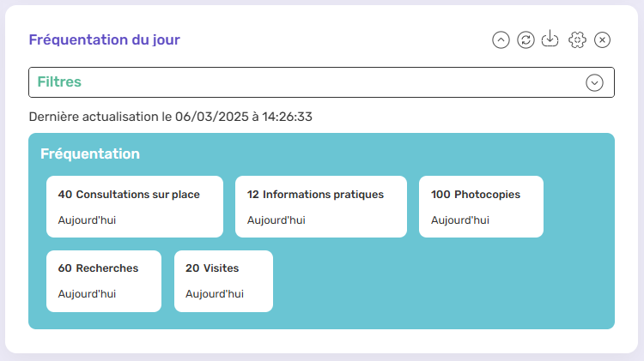The width and height of the screenshot is (644, 361).
Task: Download the Fréquentation du jour data
Action: (x=550, y=40)
